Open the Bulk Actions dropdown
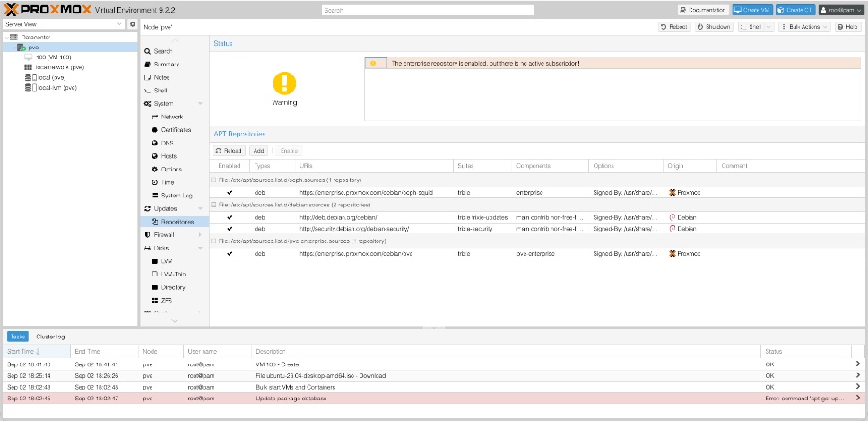The width and height of the screenshot is (868, 421). pyautogui.click(x=804, y=27)
